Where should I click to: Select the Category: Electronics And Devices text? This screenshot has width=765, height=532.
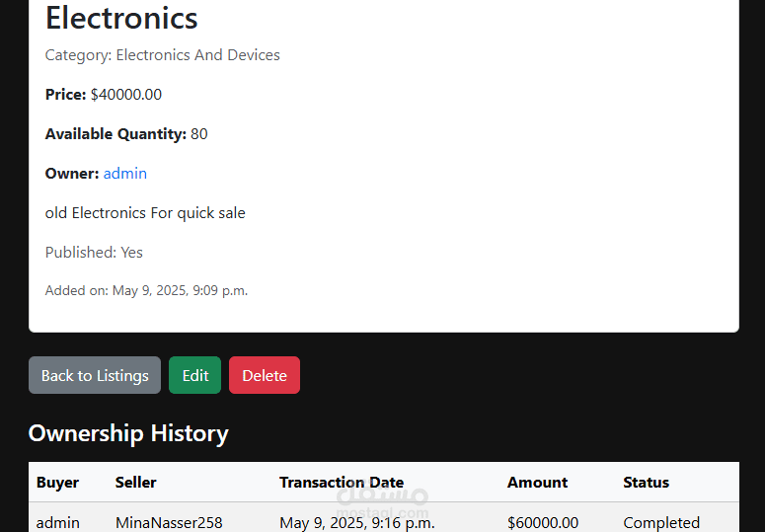pyautogui.click(x=163, y=55)
